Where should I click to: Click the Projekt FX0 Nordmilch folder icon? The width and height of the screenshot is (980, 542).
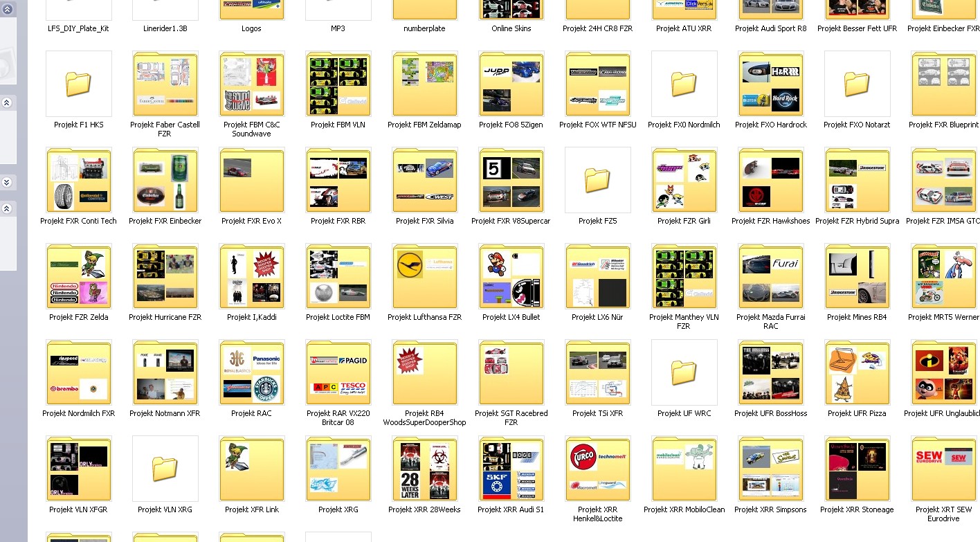pyautogui.click(x=684, y=84)
